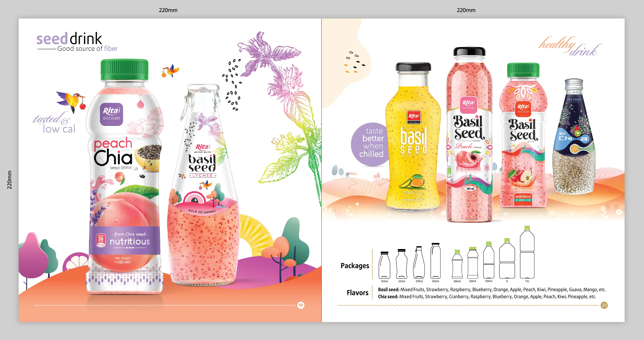644x340 pixels.
Task: Select the 'seed drink' heading text
Action: click(69, 39)
